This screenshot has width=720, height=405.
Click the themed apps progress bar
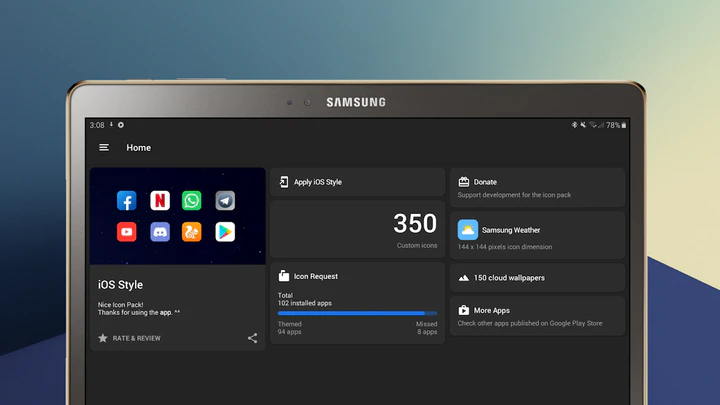(357, 313)
